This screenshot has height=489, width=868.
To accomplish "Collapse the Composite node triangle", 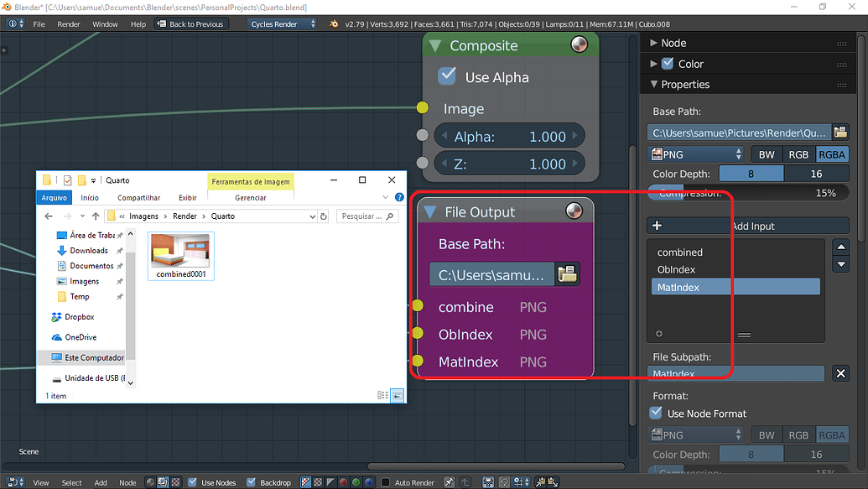I will click(x=435, y=45).
